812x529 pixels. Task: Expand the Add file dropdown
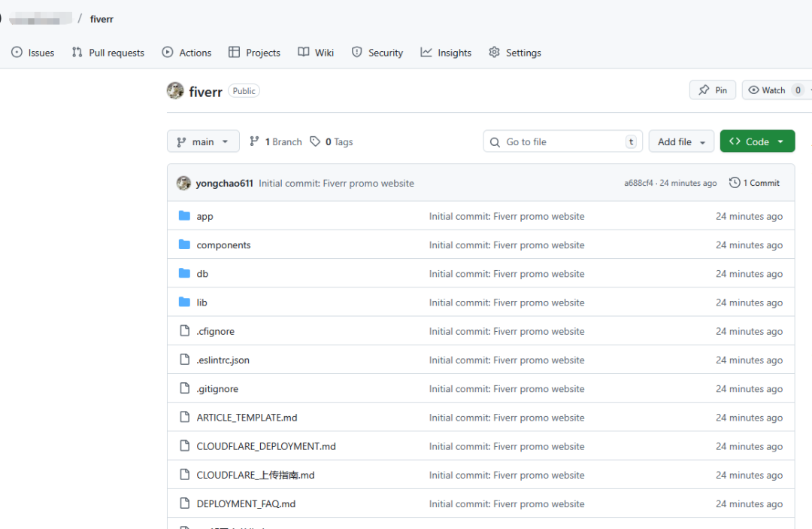[x=681, y=141]
